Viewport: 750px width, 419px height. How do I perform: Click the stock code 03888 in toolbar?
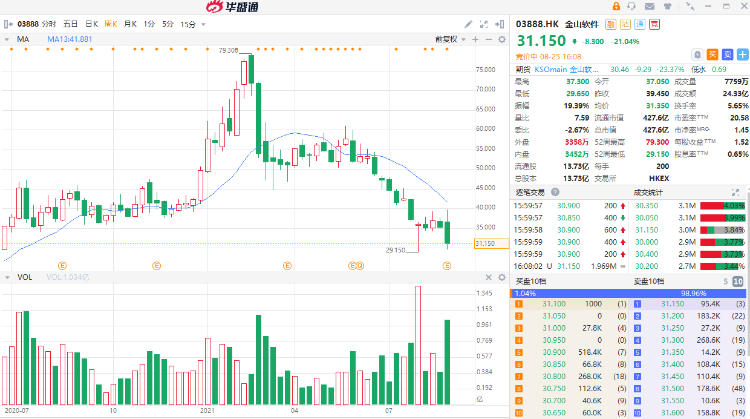[28, 24]
